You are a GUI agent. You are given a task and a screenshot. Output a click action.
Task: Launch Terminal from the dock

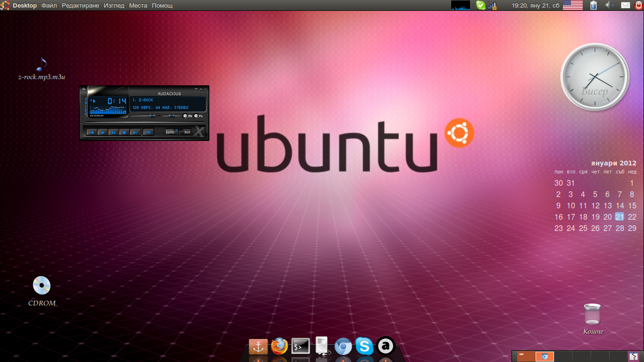click(300, 347)
